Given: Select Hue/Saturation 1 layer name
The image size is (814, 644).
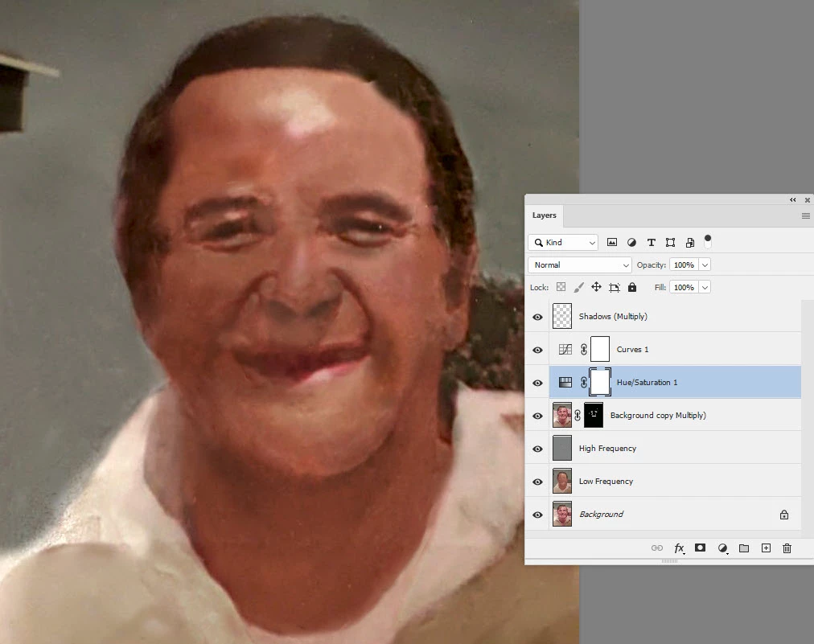Looking at the screenshot, I should (x=647, y=383).
